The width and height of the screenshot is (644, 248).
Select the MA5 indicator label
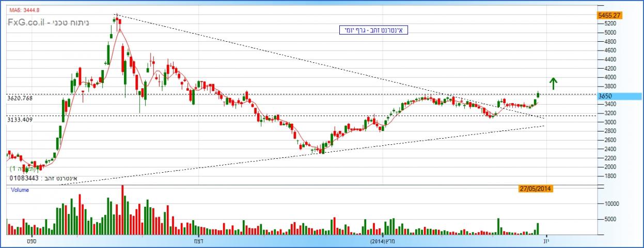tap(25, 9)
